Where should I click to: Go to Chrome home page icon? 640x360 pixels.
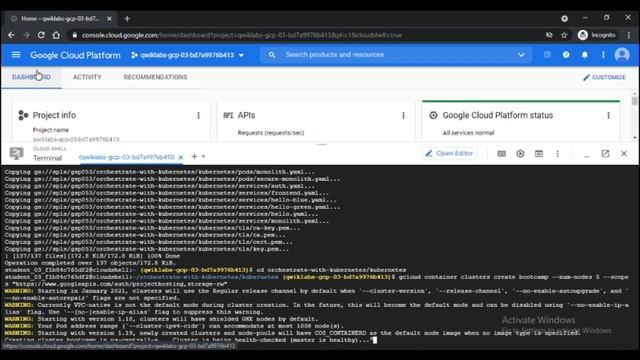click(56, 35)
